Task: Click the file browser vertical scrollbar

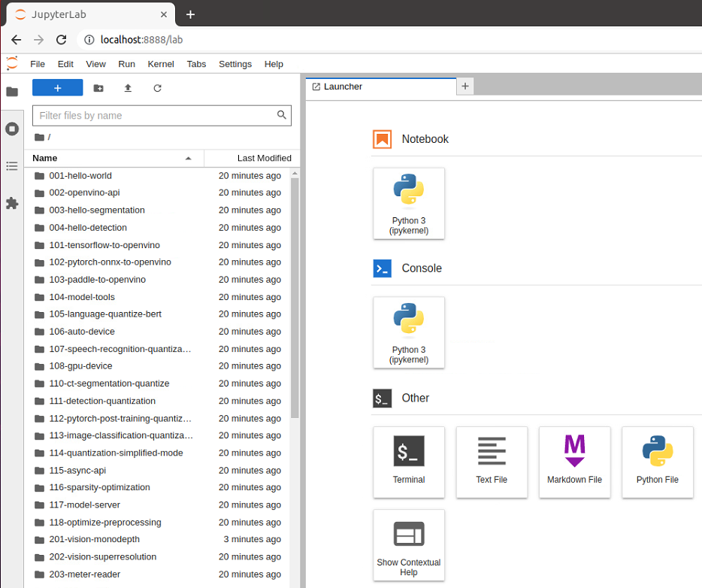Action: [x=295, y=301]
